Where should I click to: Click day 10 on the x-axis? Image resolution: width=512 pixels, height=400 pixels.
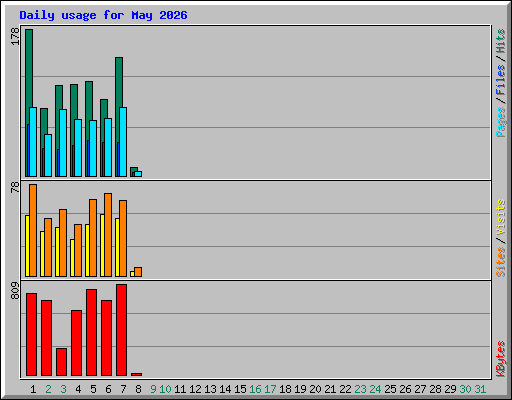[165, 389]
